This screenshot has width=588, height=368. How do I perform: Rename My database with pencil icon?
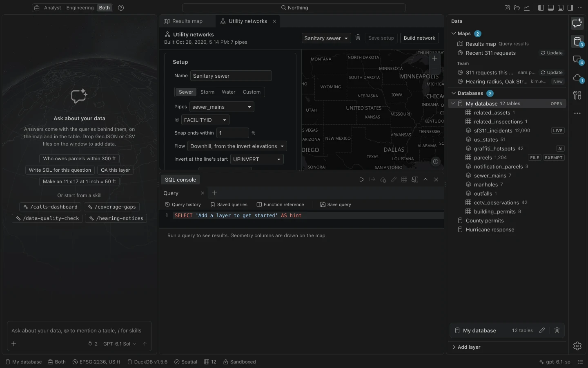click(542, 330)
